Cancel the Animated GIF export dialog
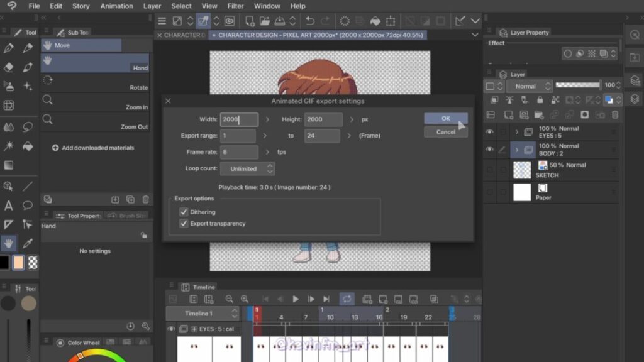Image resolution: width=644 pixels, height=362 pixels. (445, 132)
